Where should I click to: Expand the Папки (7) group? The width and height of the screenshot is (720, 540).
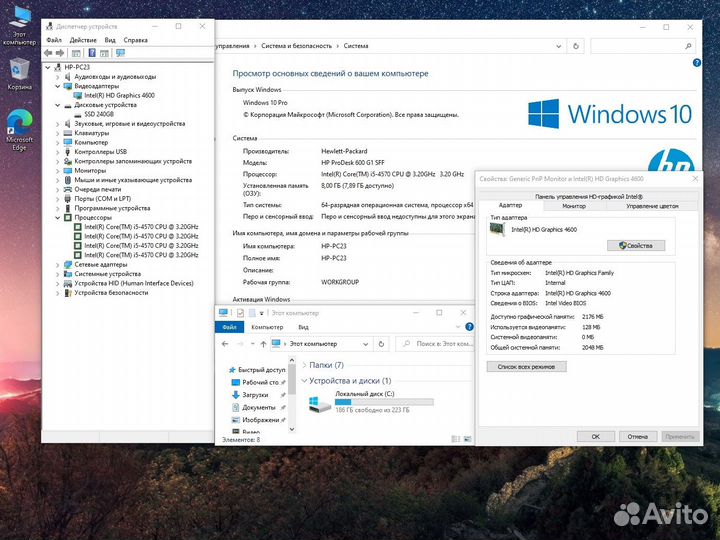[304, 365]
